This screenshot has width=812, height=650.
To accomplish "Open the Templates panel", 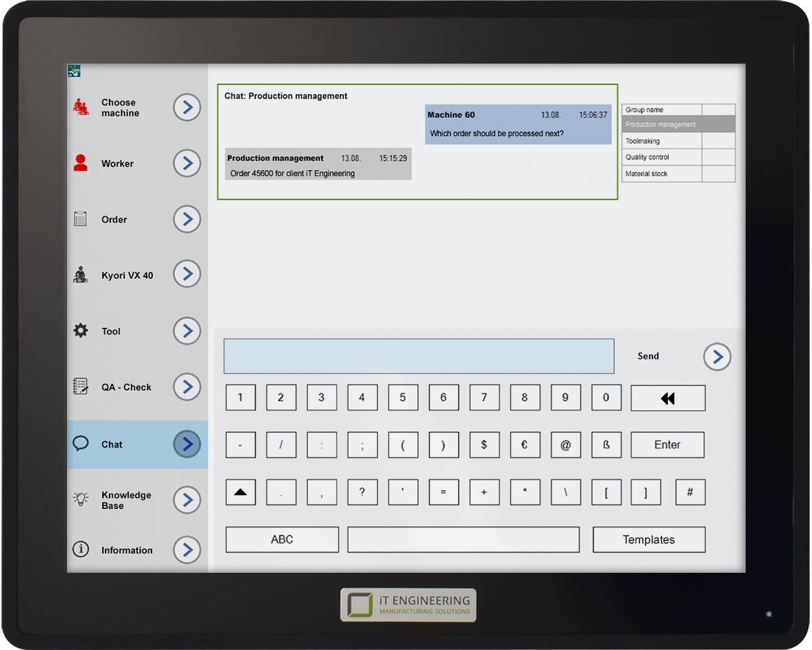I will (x=648, y=539).
